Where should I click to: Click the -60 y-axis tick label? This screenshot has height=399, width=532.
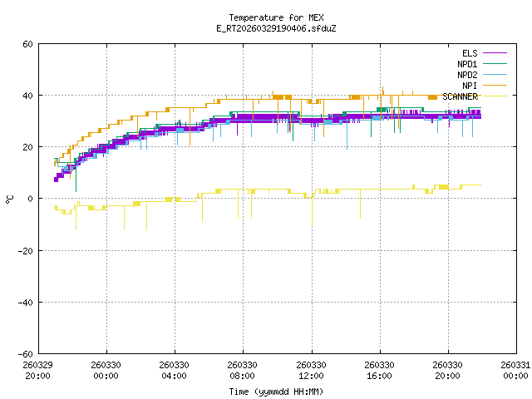pyautogui.click(x=25, y=353)
